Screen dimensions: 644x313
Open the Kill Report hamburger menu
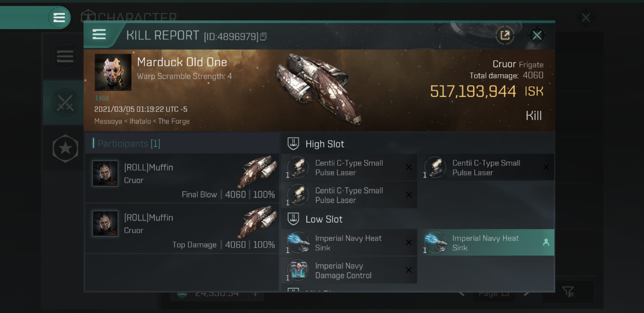(99, 35)
